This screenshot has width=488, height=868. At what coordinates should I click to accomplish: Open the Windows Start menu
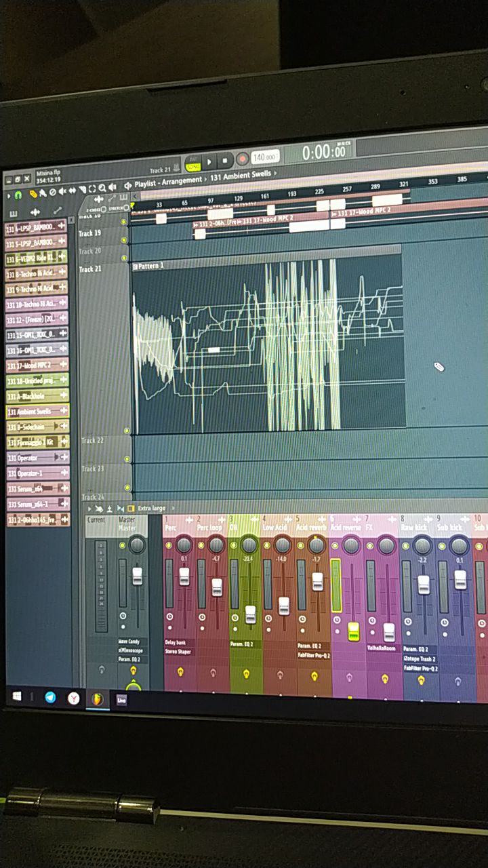[x=18, y=696]
